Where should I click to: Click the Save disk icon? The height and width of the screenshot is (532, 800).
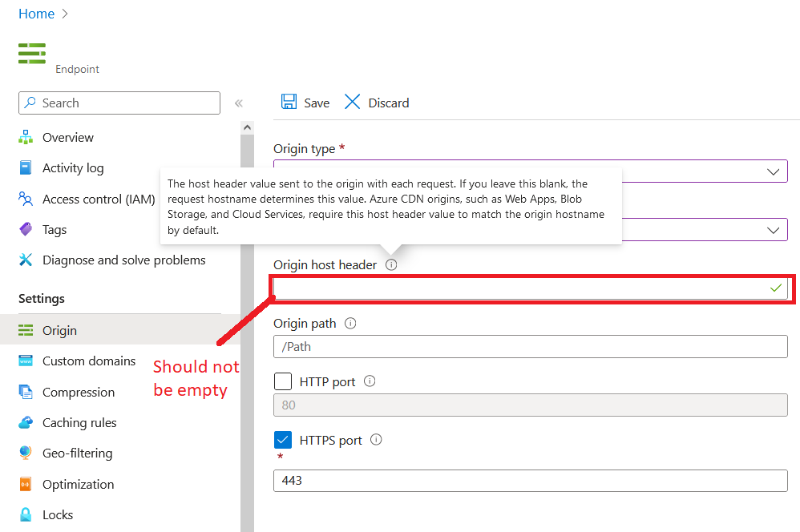click(289, 102)
